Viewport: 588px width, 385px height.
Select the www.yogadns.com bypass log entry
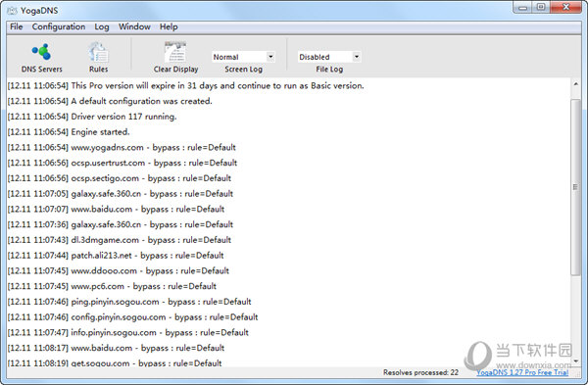(x=122, y=147)
